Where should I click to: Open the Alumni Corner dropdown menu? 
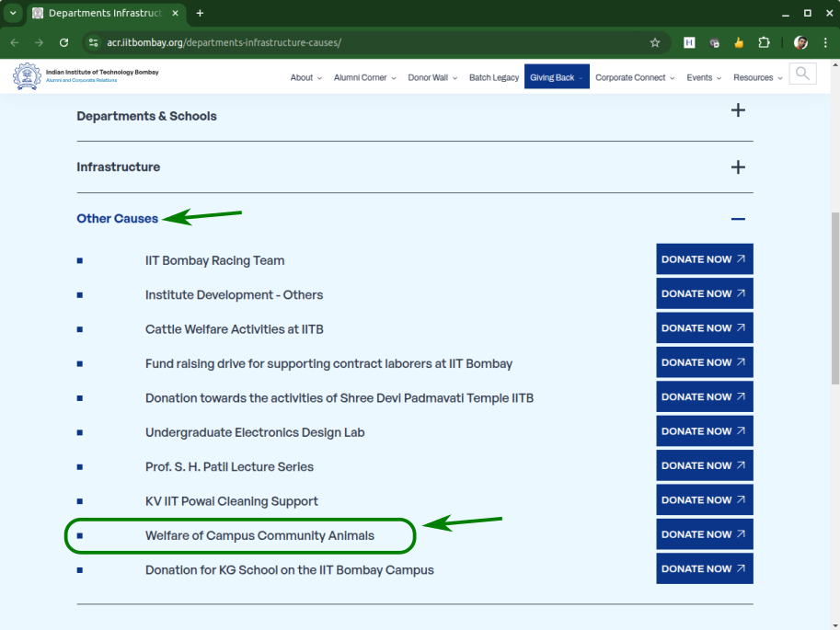point(365,77)
